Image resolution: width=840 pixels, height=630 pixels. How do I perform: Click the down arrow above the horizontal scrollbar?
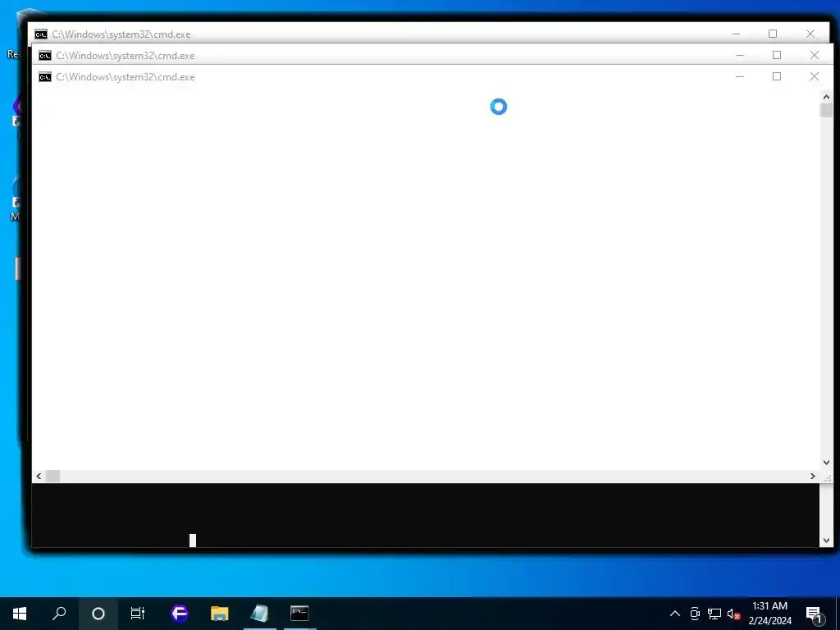tap(826, 463)
